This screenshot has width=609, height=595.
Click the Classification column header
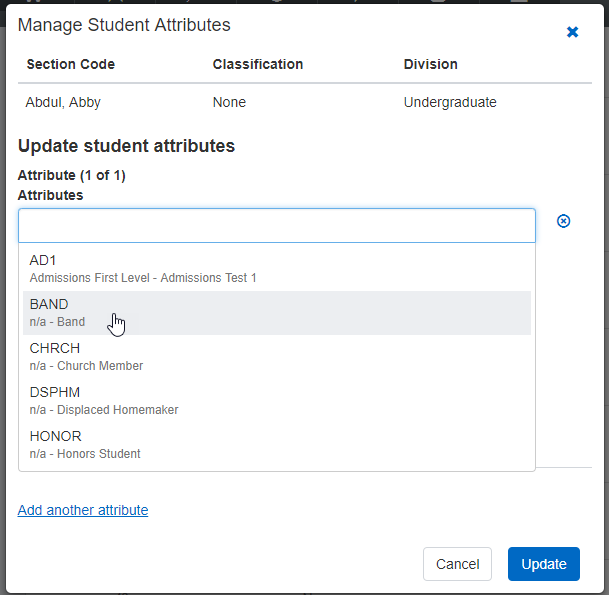click(258, 64)
